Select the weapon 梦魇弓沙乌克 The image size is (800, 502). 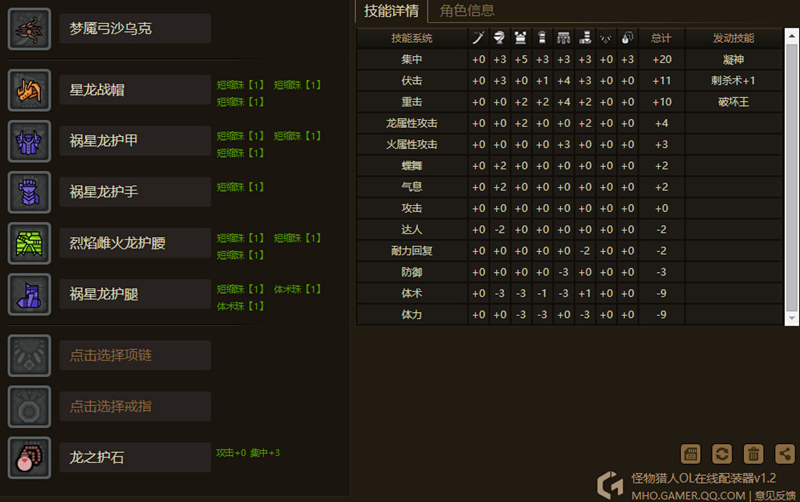click(x=135, y=29)
